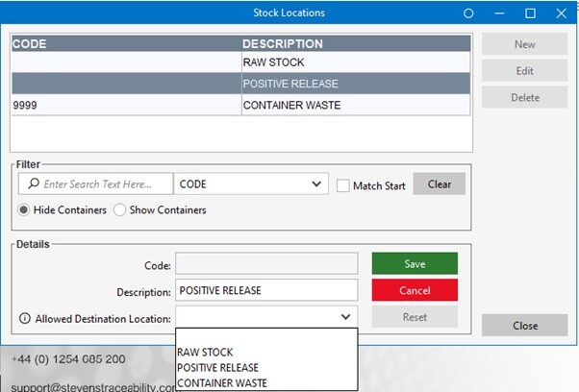Choose POSITIVE RELEASE from the dropdown list
Image resolution: width=579 pixels, height=392 pixels.
(x=217, y=368)
